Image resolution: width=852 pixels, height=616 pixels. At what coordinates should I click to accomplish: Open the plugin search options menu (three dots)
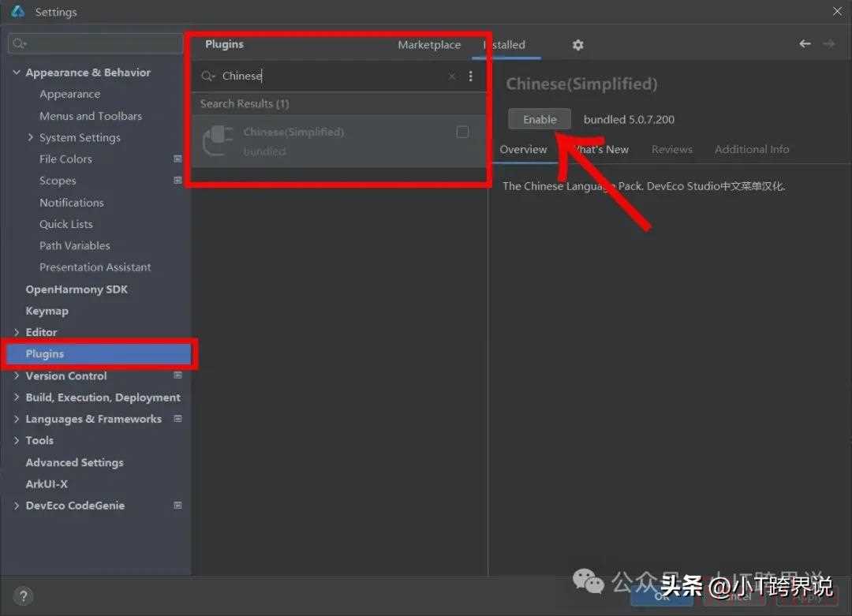(x=470, y=76)
